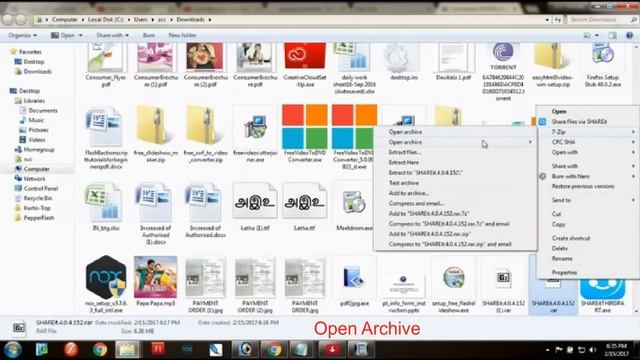
Task: Click the Burn toolbar button
Action: click(x=149, y=36)
